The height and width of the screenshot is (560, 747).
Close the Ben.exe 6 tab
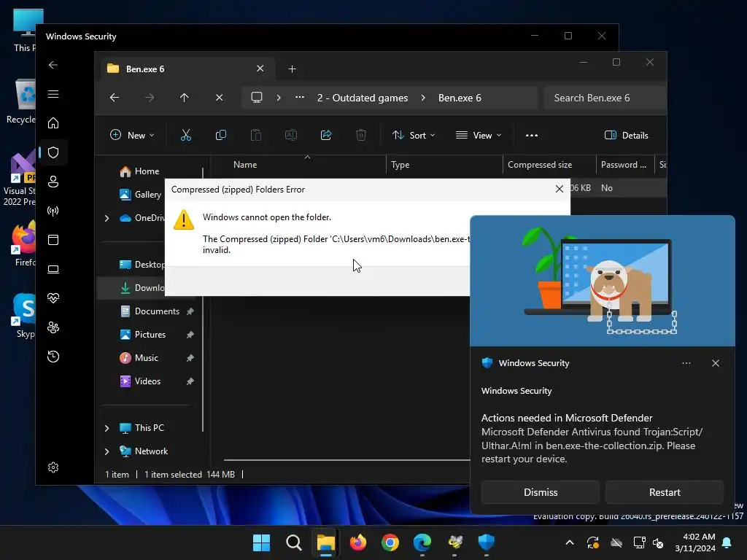tap(260, 69)
